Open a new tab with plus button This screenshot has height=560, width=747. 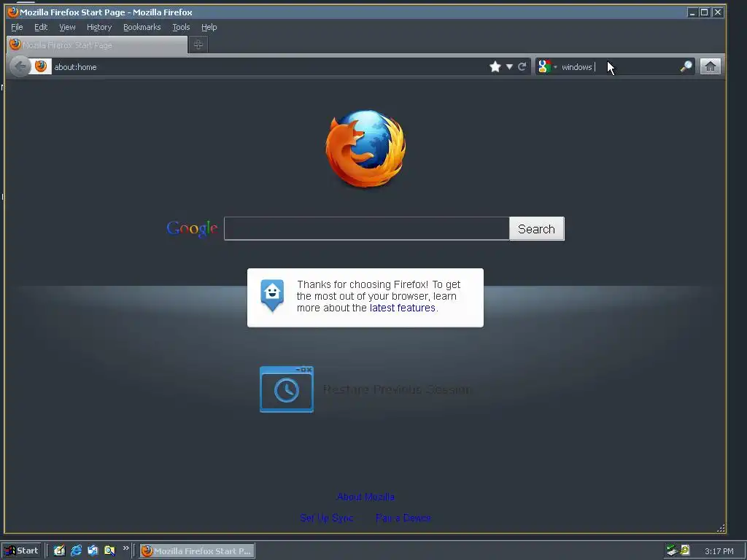click(198, 44)
